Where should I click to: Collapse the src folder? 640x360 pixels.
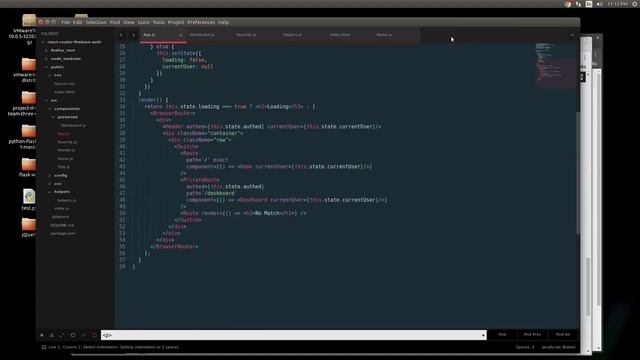tap(47, 100)
